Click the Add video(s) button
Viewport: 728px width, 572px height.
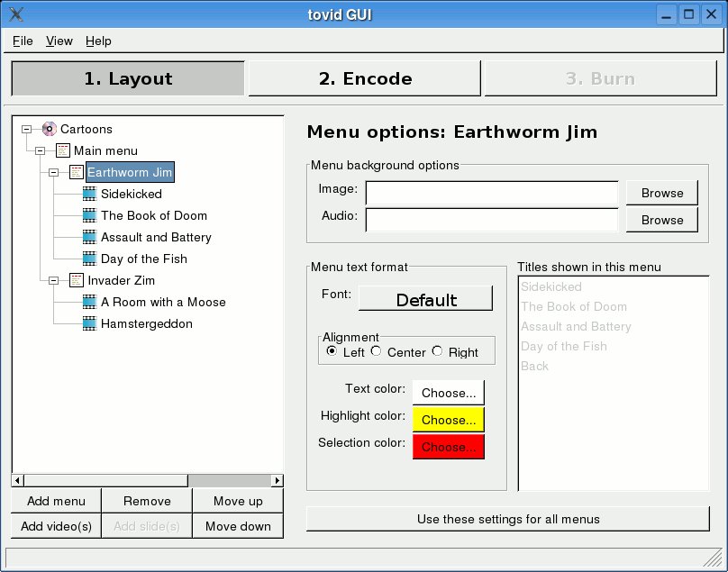56,526
